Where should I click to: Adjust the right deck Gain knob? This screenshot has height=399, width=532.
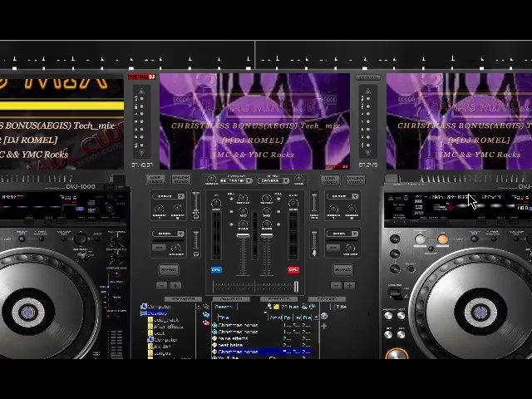(293, 203)
